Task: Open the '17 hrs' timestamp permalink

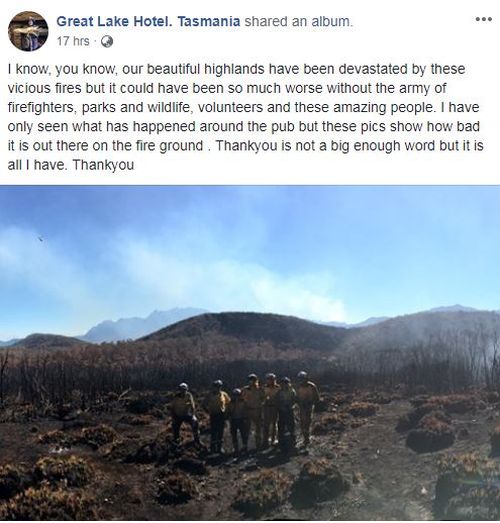Action: (x=73, y=41)
